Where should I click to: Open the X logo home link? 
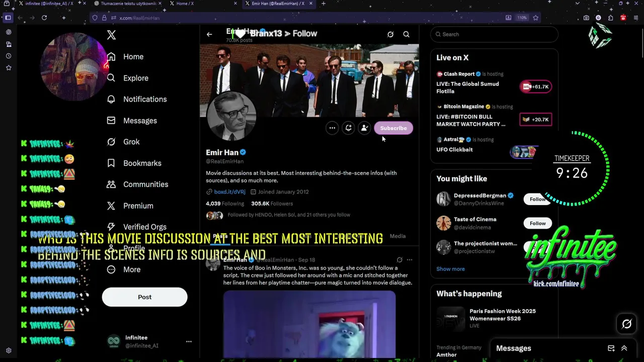(x=111, y=35)
